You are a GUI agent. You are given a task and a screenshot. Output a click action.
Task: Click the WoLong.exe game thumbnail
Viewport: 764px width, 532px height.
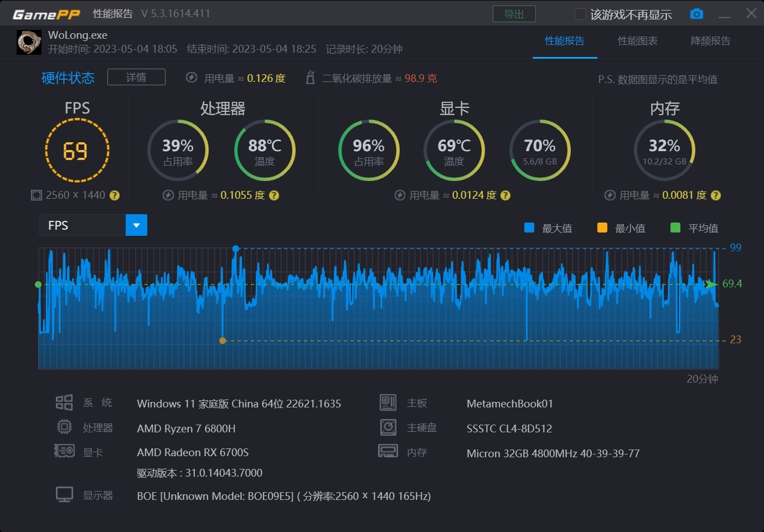tap(29, 42)
